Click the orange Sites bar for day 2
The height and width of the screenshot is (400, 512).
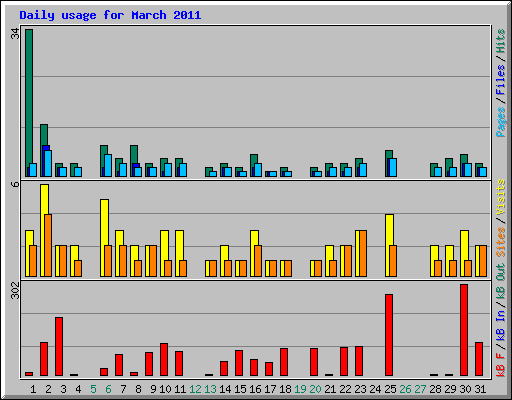48,245
